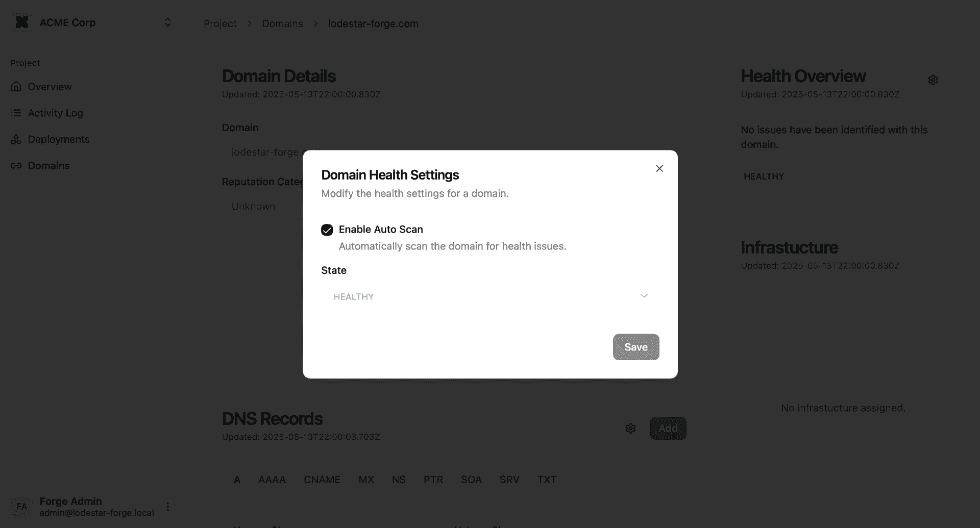The height and width of the screenshot is (528, 980).
Task: Open Domains in the sidebar
Action: click(48, 166)
